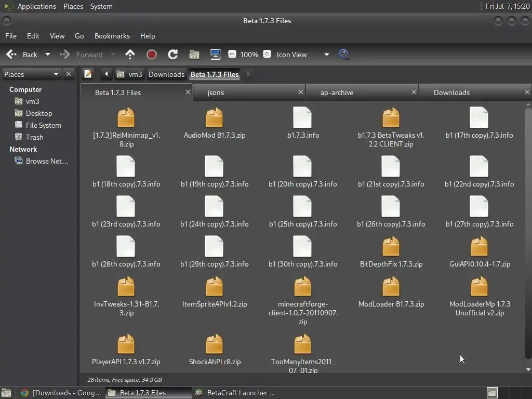Select [1.7.3]ReiMinimap_v1.8.zip archive icon
Image resolution: width=532 pixels, height=399 pixels.
pyautogui.click(x=126, y=117)
